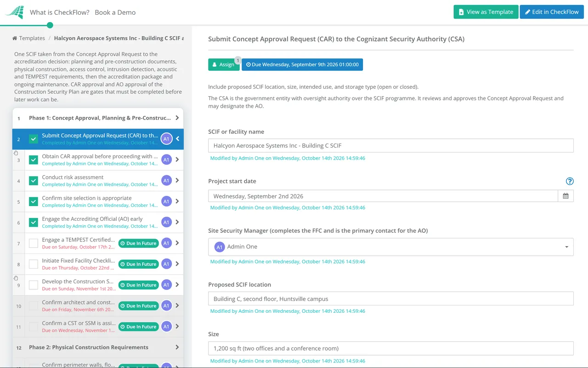Collapse the selected Submit CAR task chevron
This screenshot has width=588, height=368.
coord(178,139)
